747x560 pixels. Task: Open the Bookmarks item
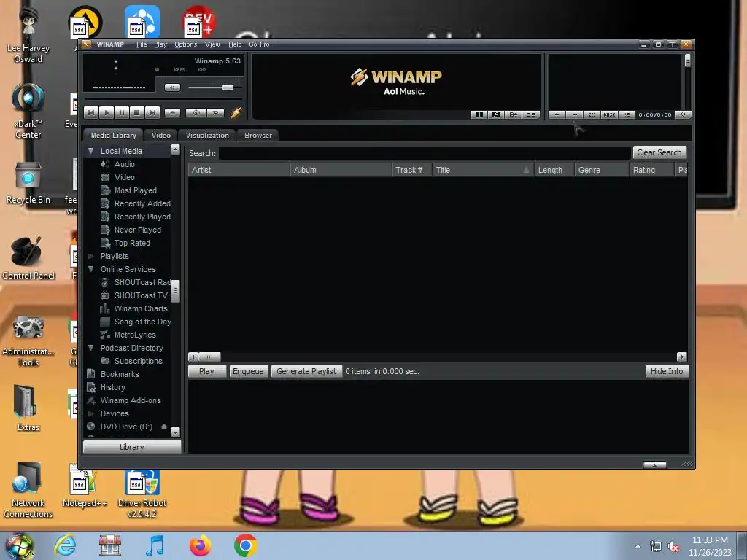point(120,374)
